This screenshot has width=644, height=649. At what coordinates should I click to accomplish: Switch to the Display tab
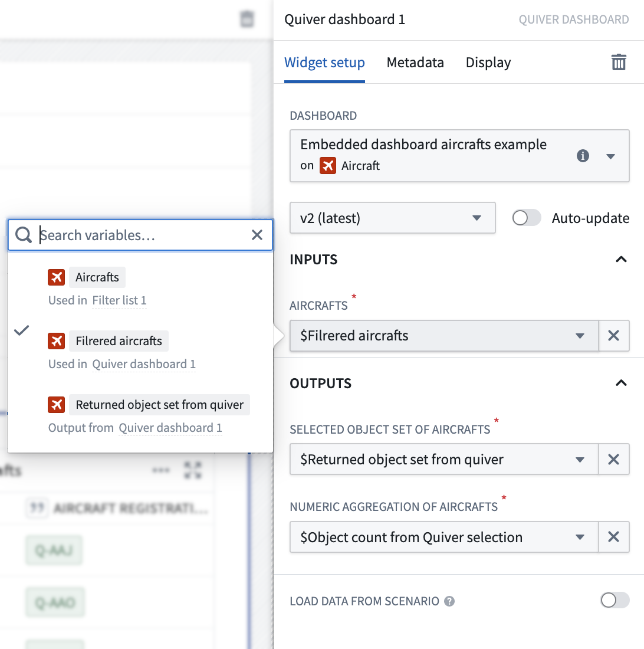pos(488,63)
